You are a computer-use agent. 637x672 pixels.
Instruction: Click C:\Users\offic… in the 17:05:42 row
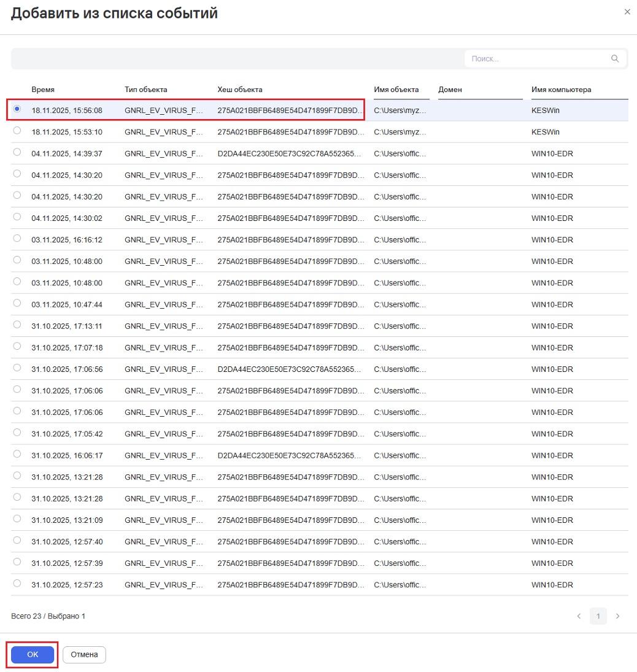(x=400, y=434)
